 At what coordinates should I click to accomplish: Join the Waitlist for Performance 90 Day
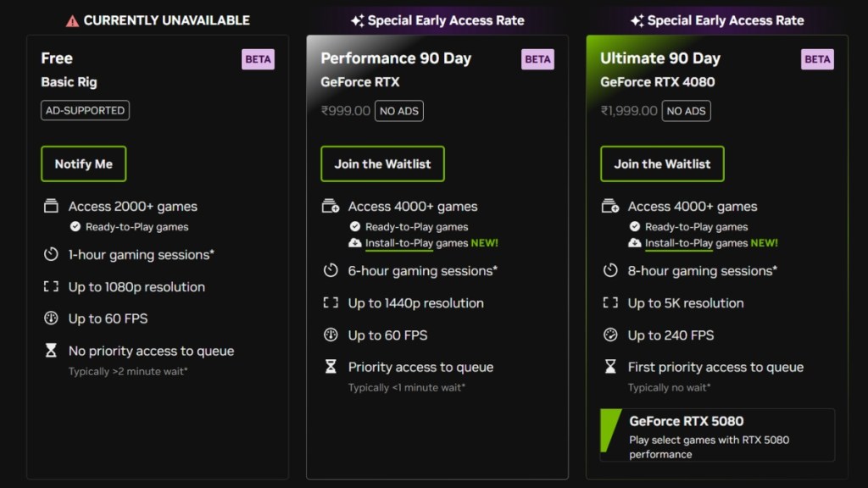tap(382, 164)
